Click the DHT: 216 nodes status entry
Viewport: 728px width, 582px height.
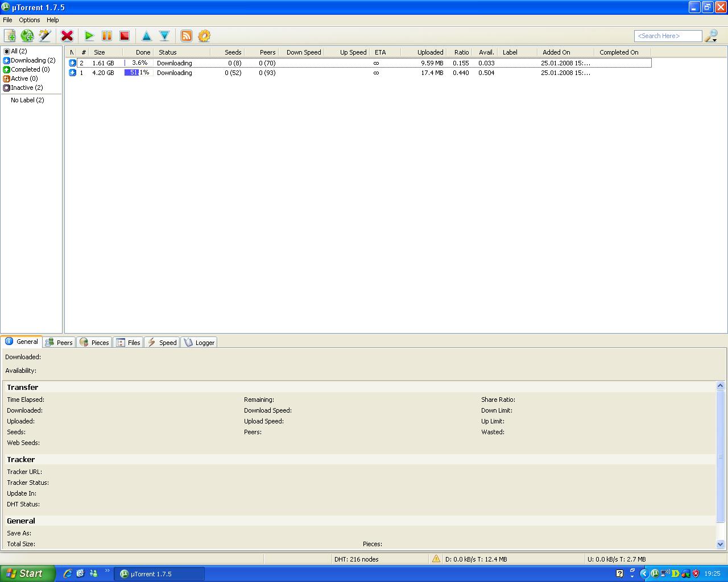tap(357, 559)
